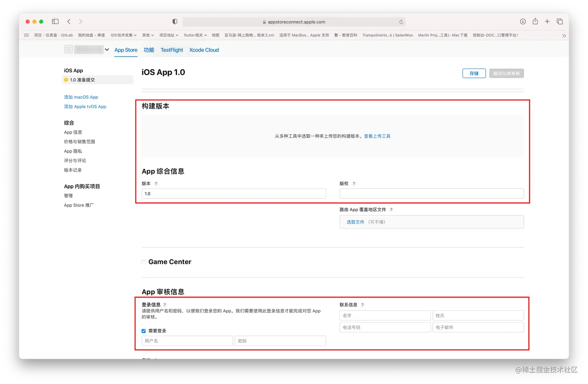Open 繁 - 教育百科 bookmark

click(346, 35)
